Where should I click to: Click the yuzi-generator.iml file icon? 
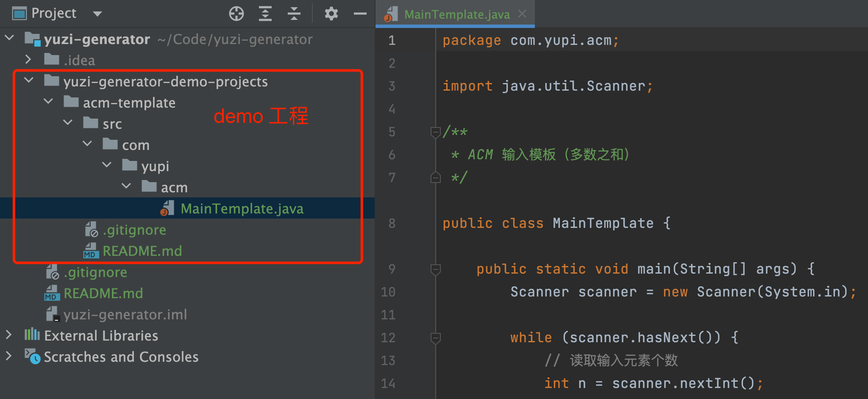53,314
